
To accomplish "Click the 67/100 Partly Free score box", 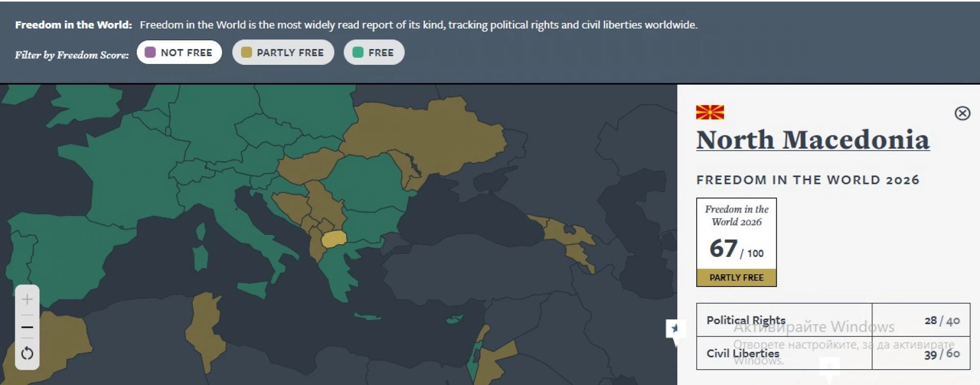I will point(736,242).
